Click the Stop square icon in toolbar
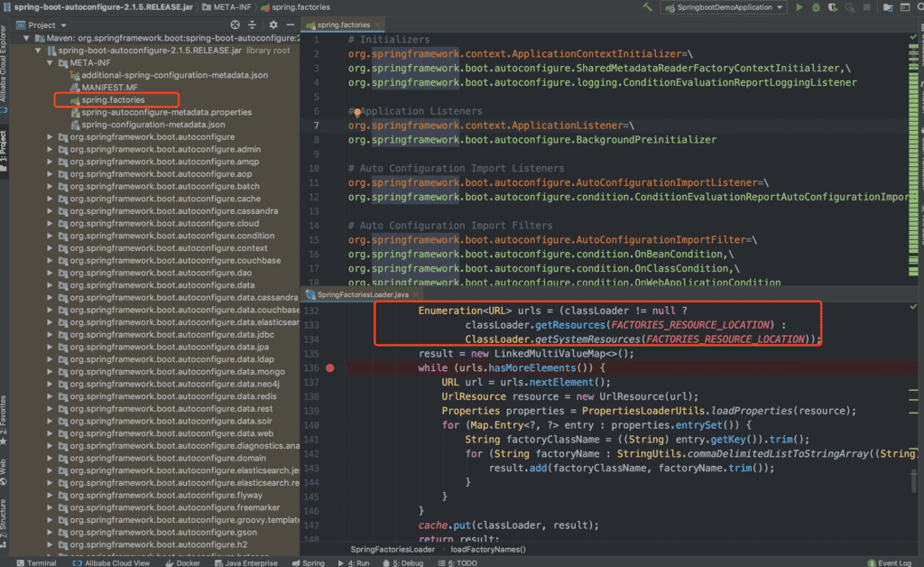924x567 pixels. (867, 7)
